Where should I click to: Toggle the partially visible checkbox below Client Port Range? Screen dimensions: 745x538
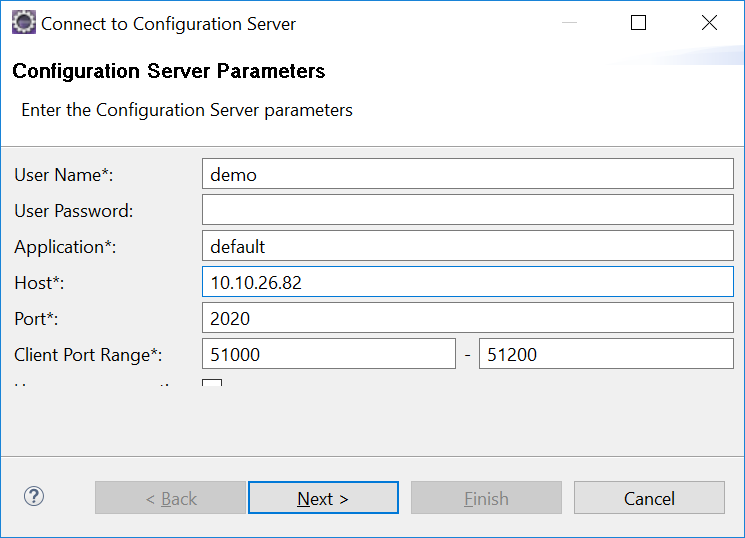(212, 384)
